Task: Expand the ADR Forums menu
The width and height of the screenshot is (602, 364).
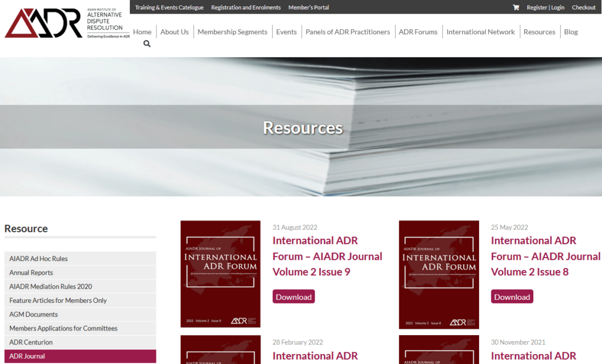Action: pyautogui.click(x=418, y=32)
